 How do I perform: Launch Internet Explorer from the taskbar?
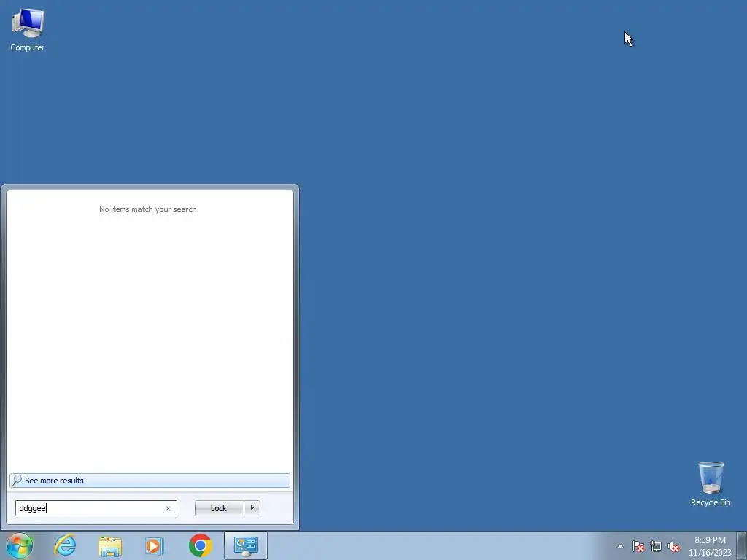65,545
